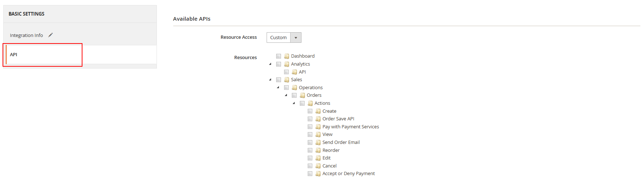Click the Sales folder icon
This screenshot has height=178, width=644.
click(287, 80)
